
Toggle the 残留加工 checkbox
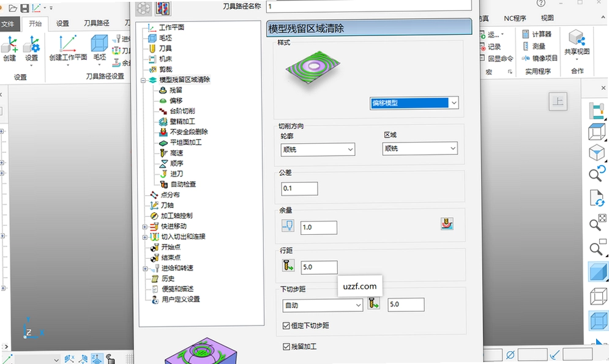tap(286, 346)
